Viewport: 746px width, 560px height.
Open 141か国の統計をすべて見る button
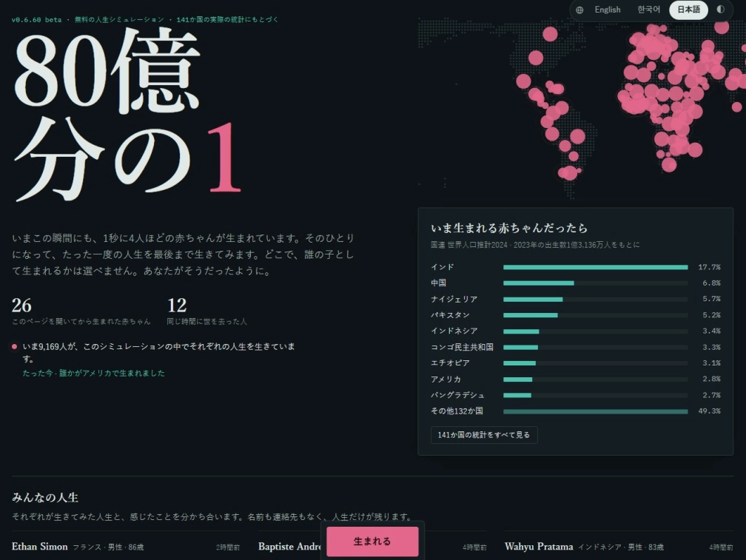pyautogui.click(x=484, y=435)
